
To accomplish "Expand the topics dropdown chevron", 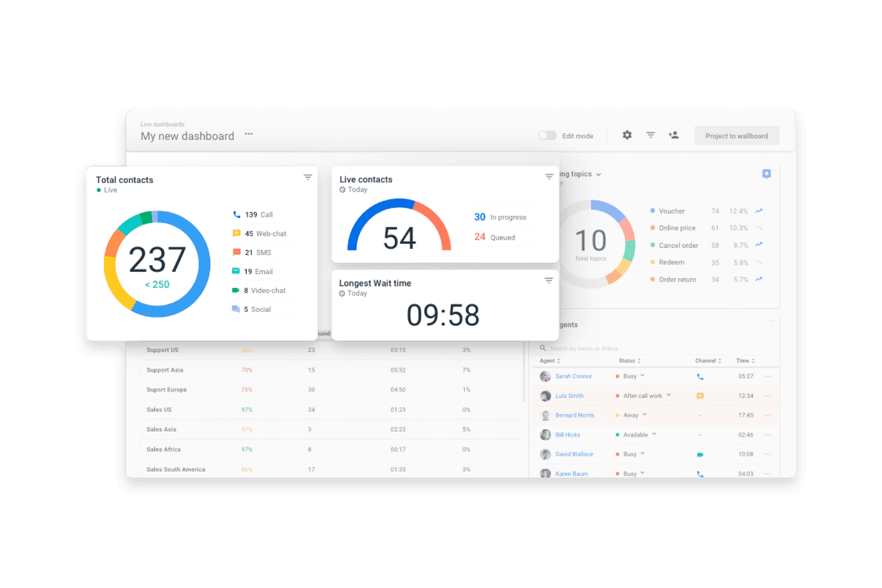I will coord(599,174).
